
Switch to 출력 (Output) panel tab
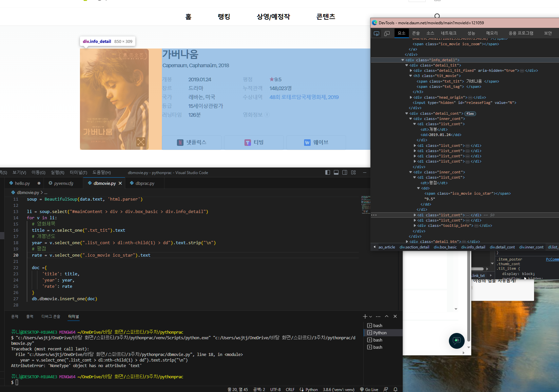[x=30, y=316]
